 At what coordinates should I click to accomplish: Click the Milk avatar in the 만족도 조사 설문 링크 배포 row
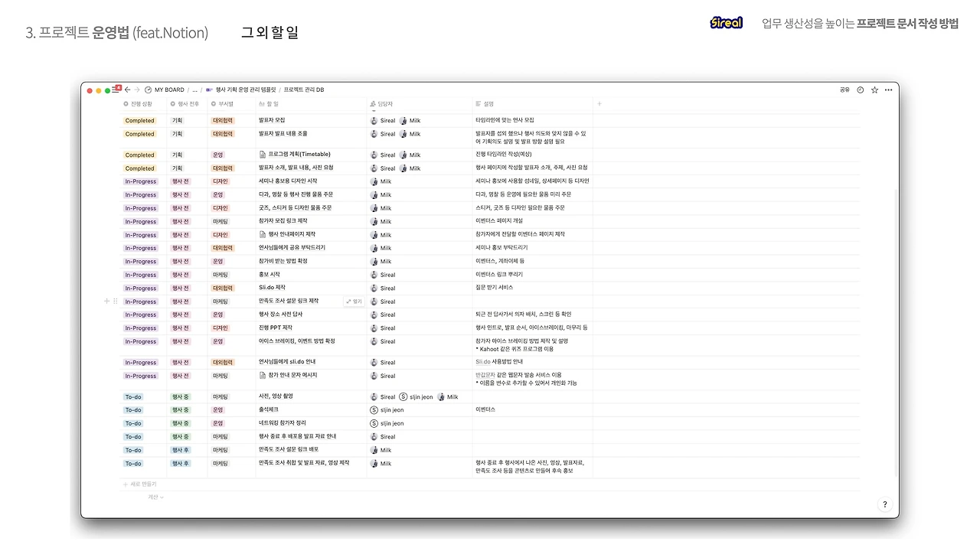pyautogui.click(x=374, y=450)
